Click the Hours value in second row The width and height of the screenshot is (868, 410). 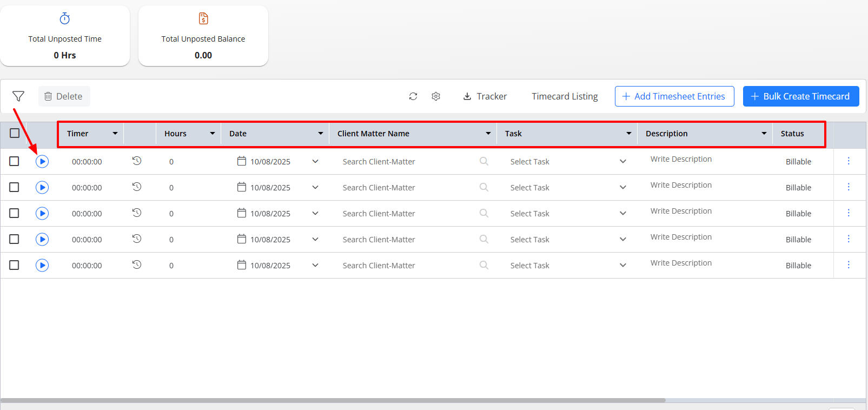point(171,188)
